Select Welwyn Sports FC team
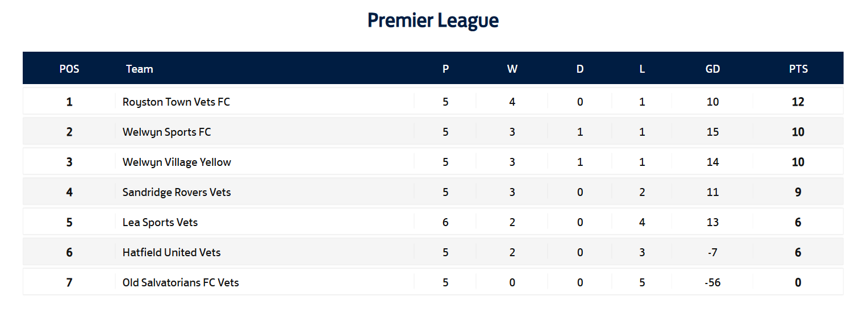The image size is (868, 317). coord(166,132)
